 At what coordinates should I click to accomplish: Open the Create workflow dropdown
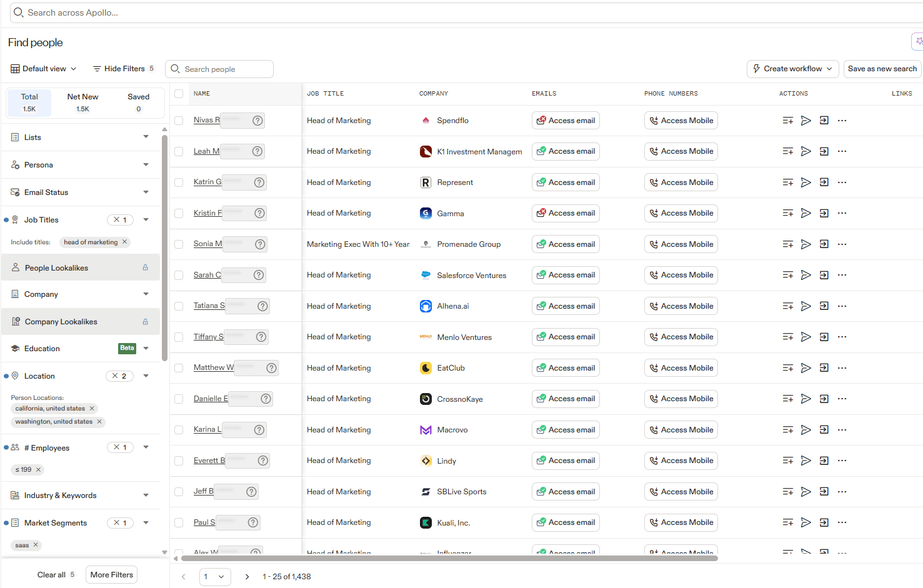(792, 69)
